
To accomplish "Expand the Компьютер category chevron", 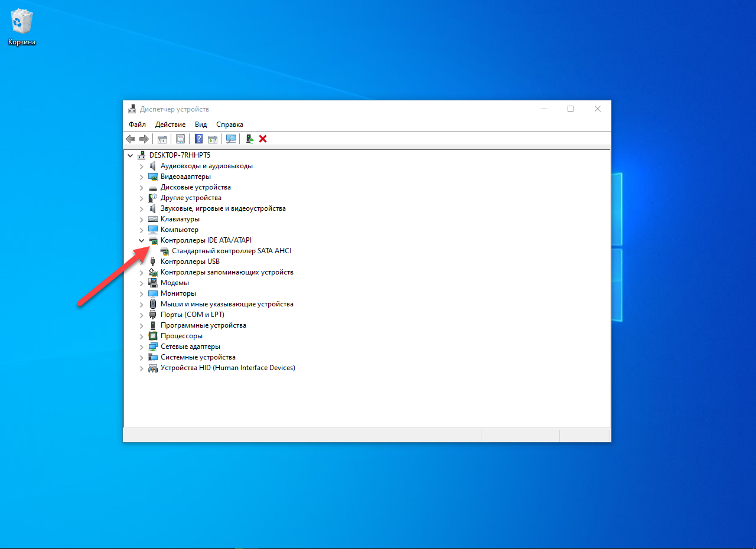I will click(141, 230).
